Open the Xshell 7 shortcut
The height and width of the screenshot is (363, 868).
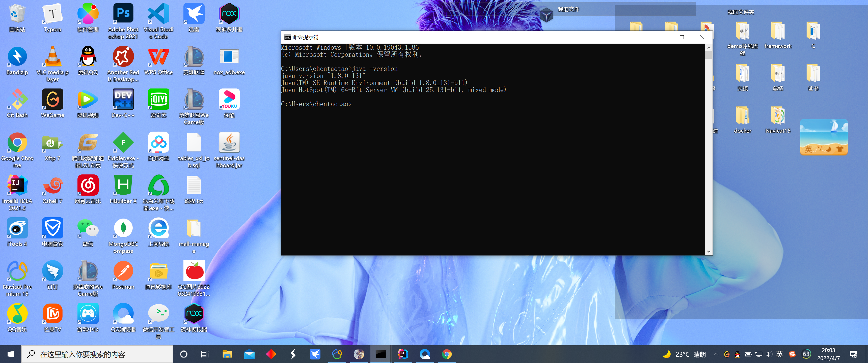coord(52,185)
